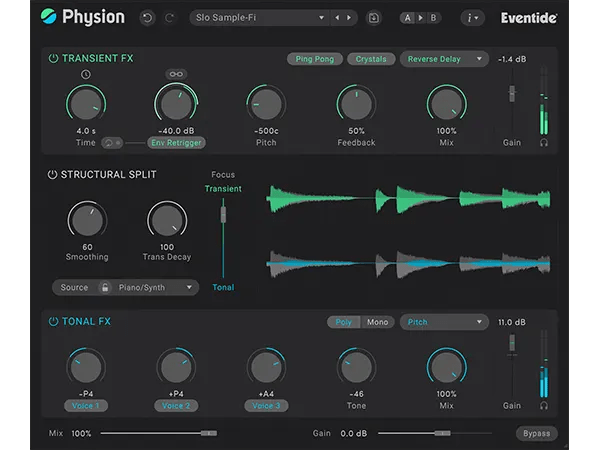This screenshot has width=600, height=450.
Task: Toggle Structural Split power button
Action: click(52, 174)
